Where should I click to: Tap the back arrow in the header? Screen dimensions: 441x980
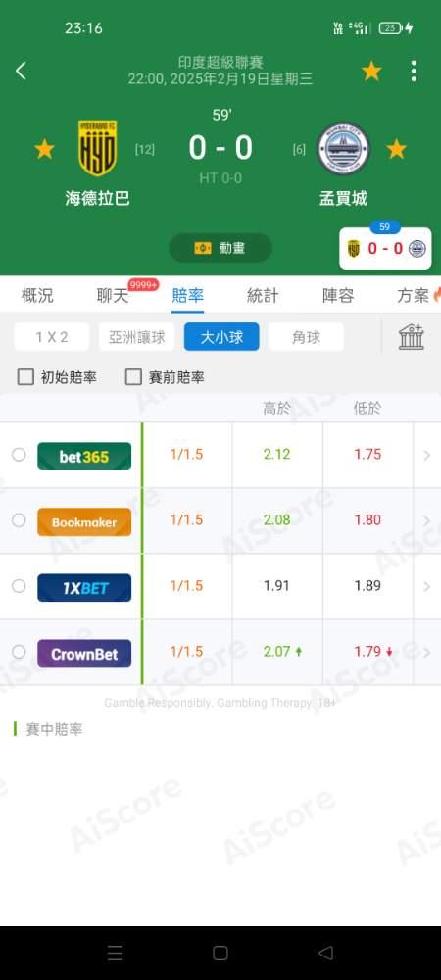(x=21, y=71)
